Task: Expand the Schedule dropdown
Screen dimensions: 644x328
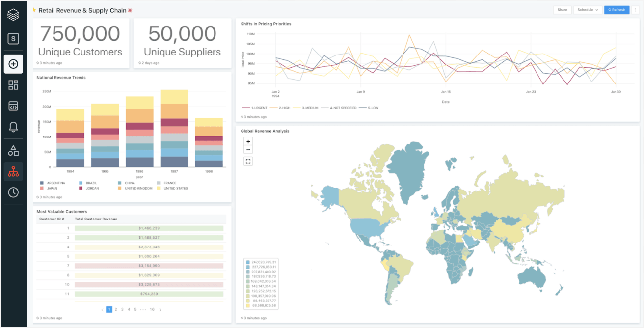Action: [588, 10]
